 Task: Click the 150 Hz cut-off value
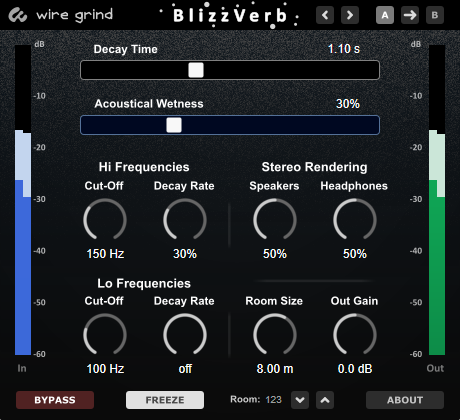pos(105,254)
